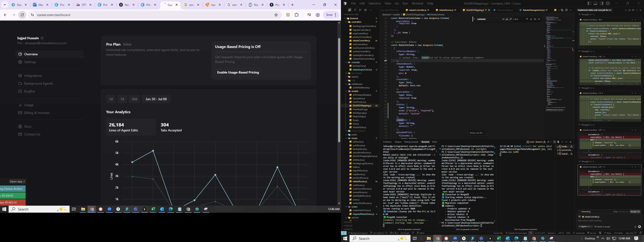The image size is (644, 242).
Task: Close the terminal panel
Action: click(x=571, y=142)
